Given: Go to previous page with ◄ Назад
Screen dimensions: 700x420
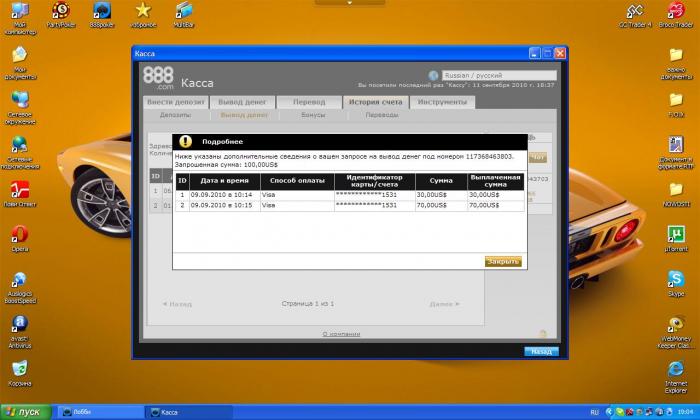Looking at the screenshot, I should (x=177, y=304).
